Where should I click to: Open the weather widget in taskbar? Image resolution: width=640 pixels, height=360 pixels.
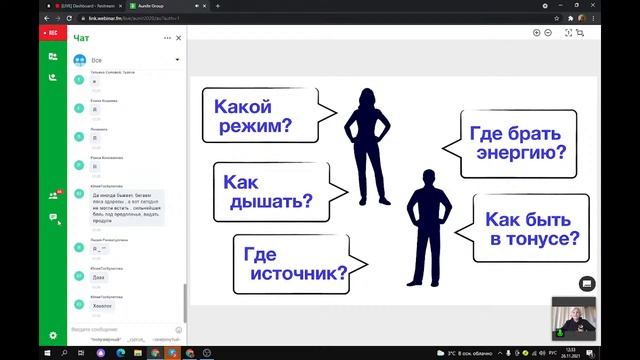point(464,353)
